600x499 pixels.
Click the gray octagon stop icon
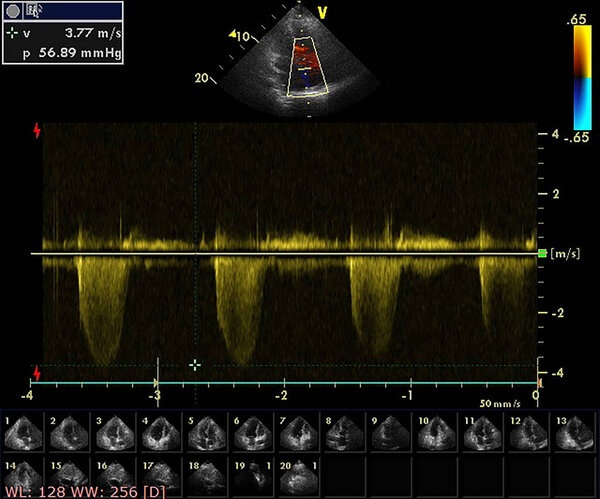13,11
